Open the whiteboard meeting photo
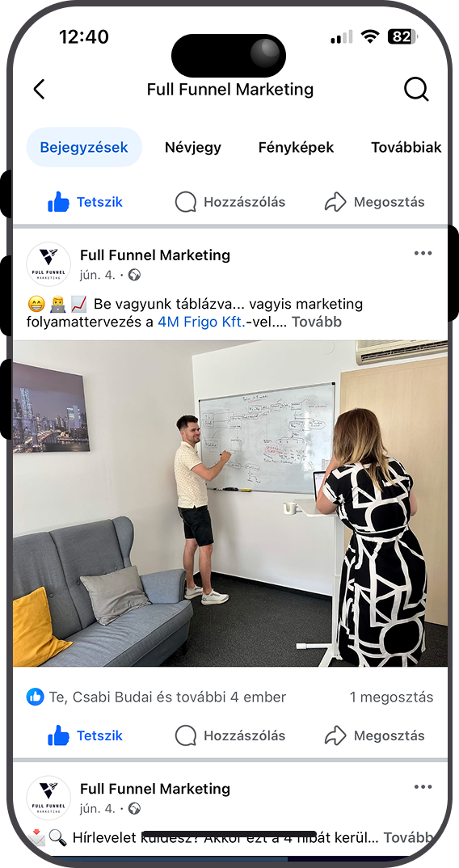 click(x=229, y=504)
